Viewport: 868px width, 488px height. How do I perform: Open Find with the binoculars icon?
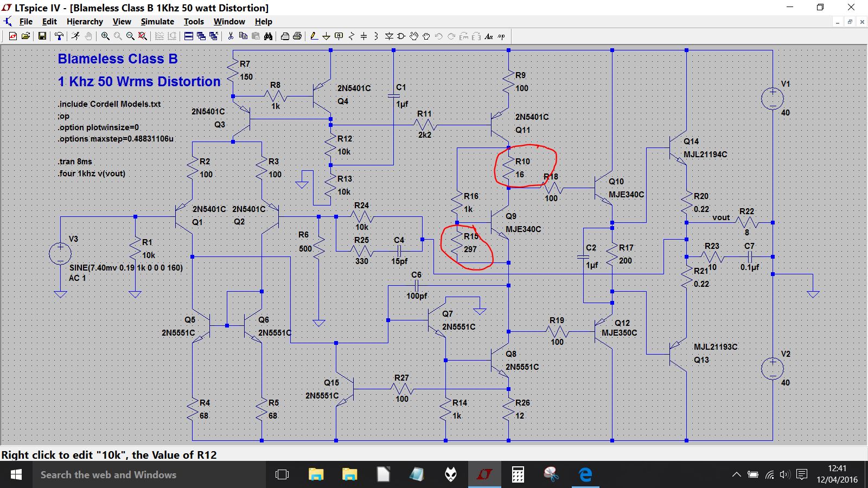(268, 36)
